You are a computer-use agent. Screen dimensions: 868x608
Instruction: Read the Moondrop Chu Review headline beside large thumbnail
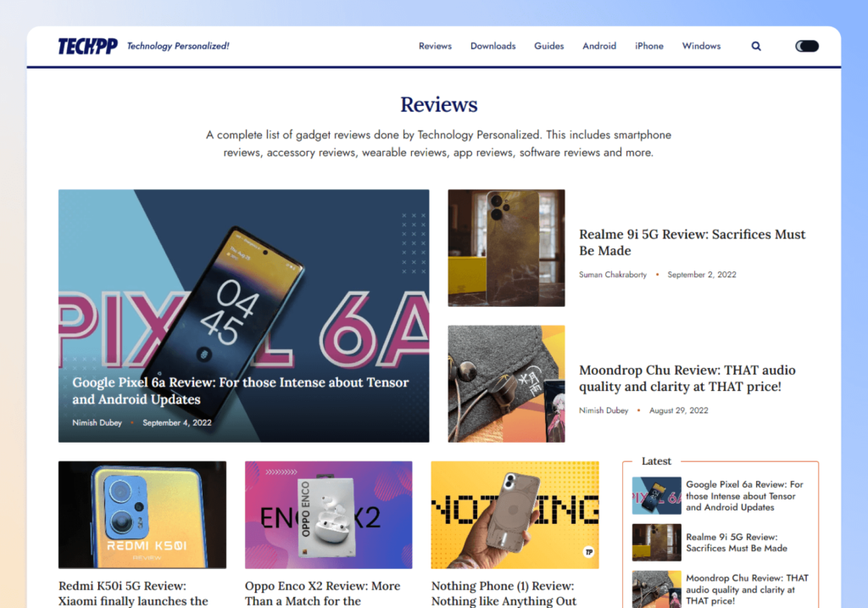[687, 378]
